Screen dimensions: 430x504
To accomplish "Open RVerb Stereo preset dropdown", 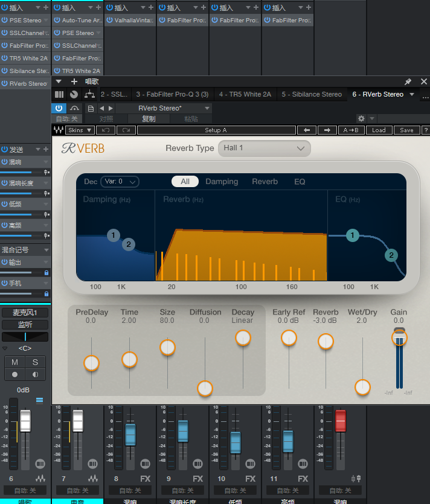I will 207,108.
